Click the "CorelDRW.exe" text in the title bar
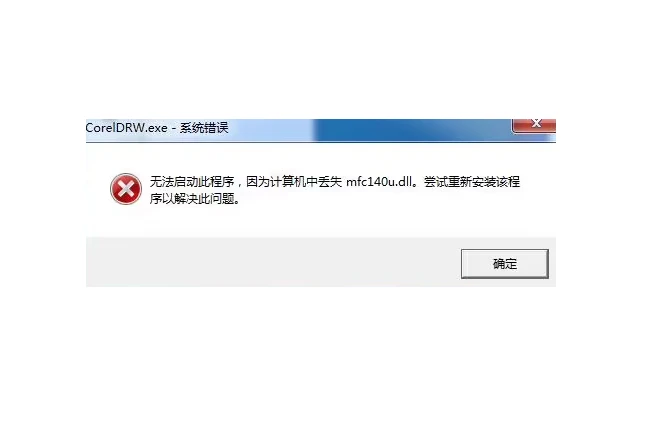Image resolution: width=648 pixels, height=441 pixels. coord(127,128)
